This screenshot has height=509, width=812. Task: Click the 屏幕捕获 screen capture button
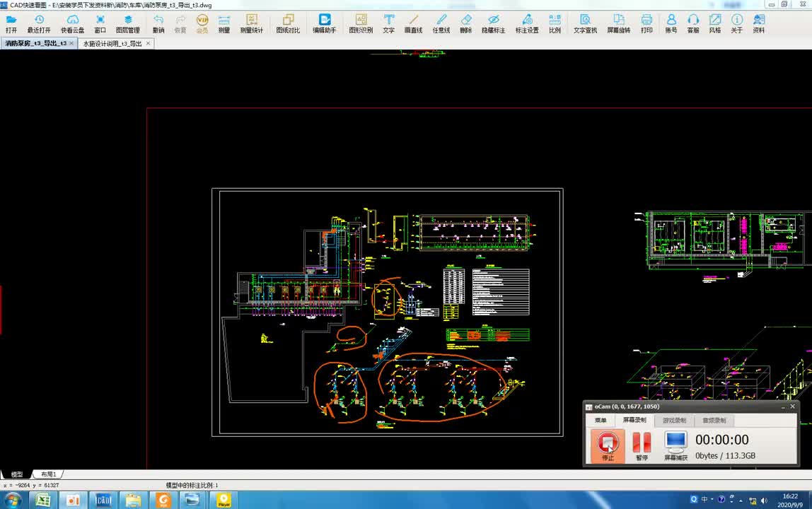click(675, 445)
